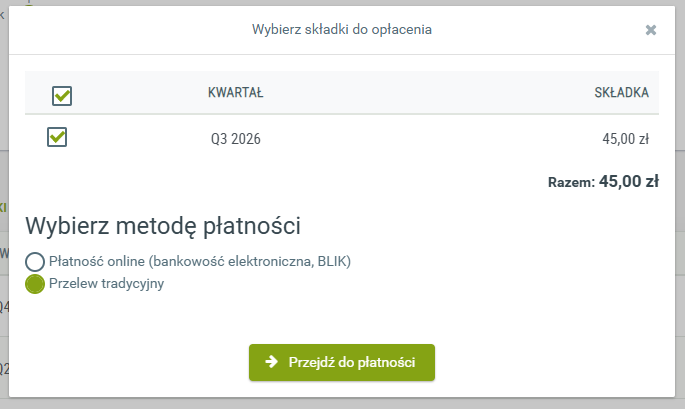
Task: Toggle the select-all checkbox in table header
Action: (x=61, y=95)
